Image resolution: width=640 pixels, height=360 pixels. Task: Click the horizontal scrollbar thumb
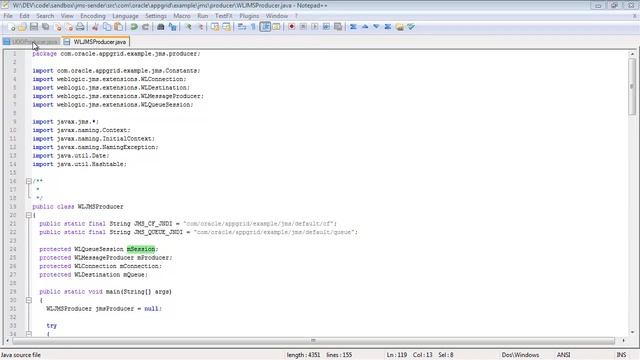click(313, 340)
